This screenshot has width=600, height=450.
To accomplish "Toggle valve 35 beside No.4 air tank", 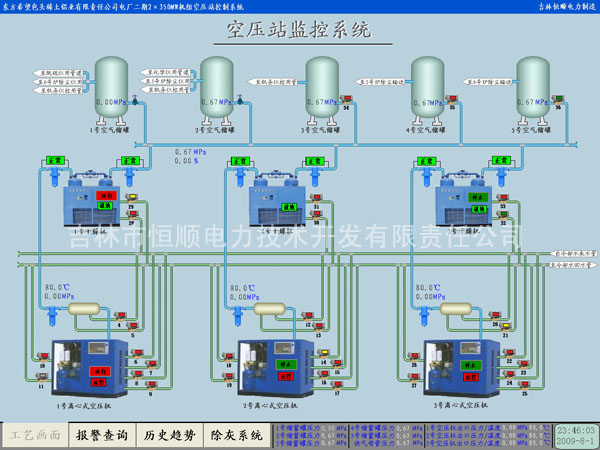I will [x=449, y=99].
